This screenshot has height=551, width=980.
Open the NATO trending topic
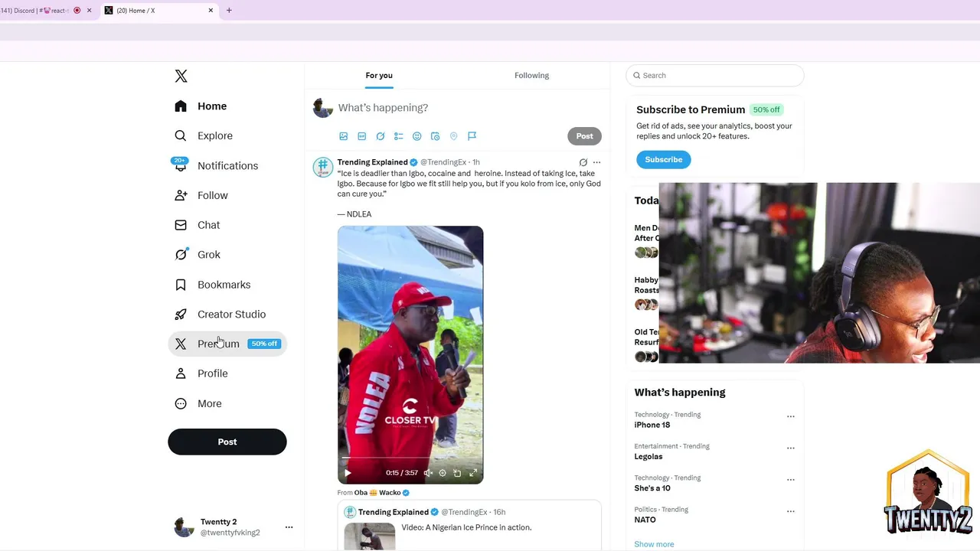pos(645,520)
